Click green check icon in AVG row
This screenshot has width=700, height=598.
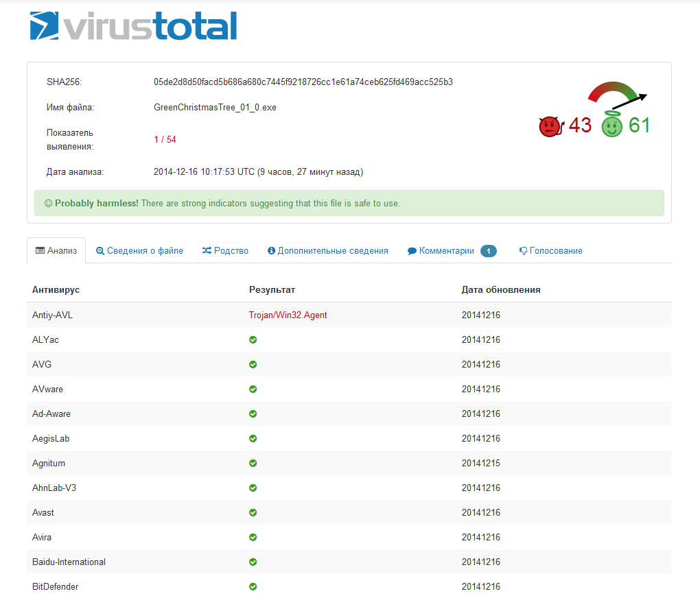click(x=253, y=365)
